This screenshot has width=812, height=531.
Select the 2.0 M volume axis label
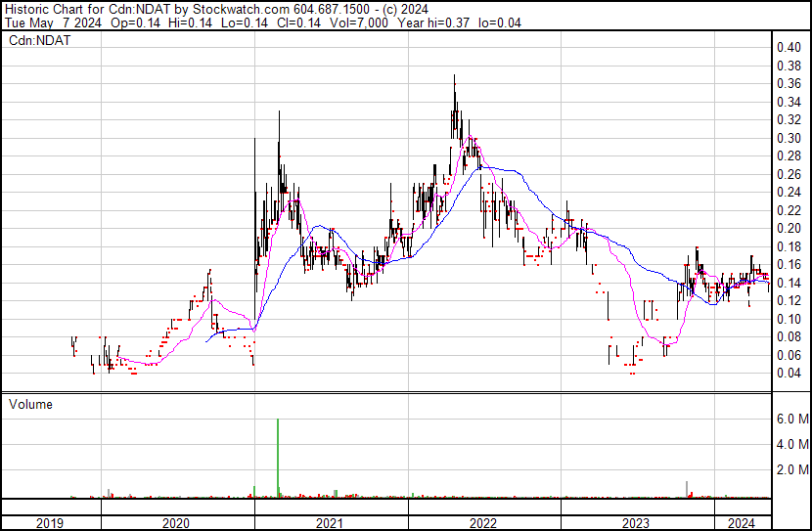790,469
